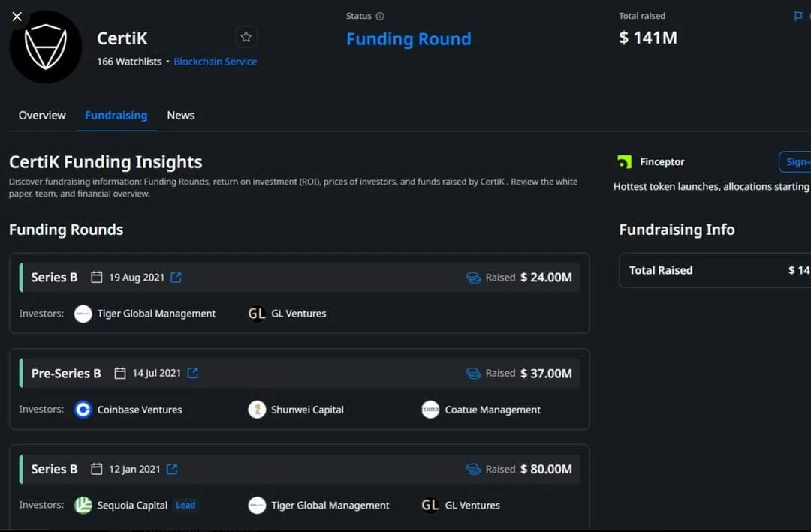Click the Total Raised row in Fundraising Info
Viewport: 811px width, 532px height.
click(715, 270)
